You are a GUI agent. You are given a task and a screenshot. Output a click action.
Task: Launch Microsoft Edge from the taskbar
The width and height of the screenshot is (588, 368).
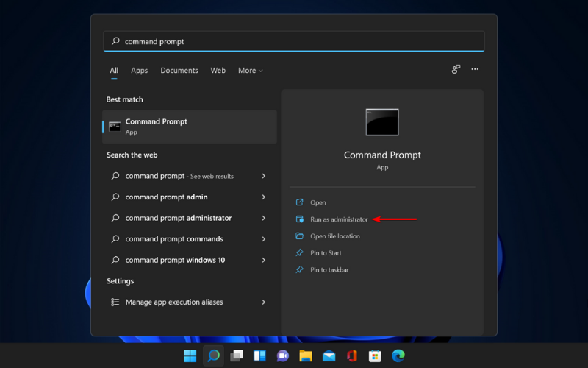coord(398,355)
